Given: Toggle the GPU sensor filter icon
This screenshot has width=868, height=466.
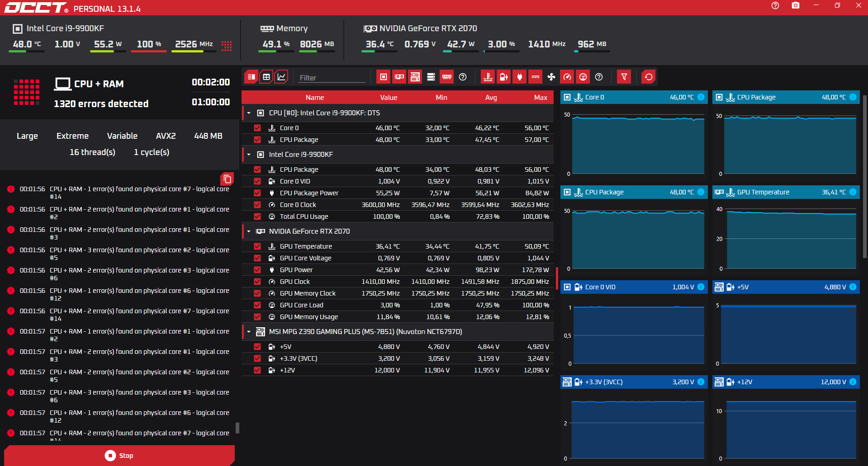Looking at the screenshot, I should coord(399,77).
